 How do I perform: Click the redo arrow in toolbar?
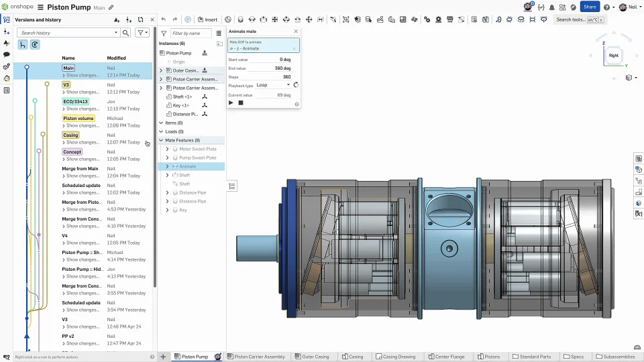(175, 19)
